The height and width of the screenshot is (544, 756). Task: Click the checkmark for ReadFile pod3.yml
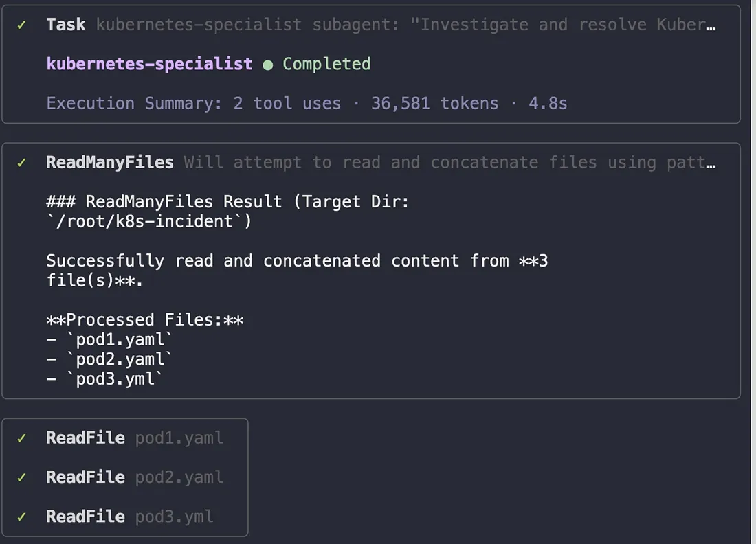pos(22,517)
